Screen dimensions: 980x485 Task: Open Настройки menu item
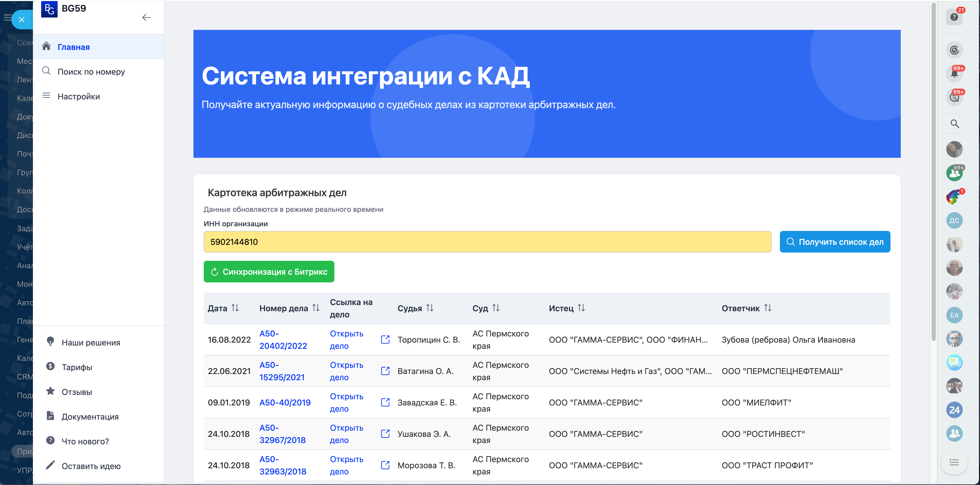point(78,96)
